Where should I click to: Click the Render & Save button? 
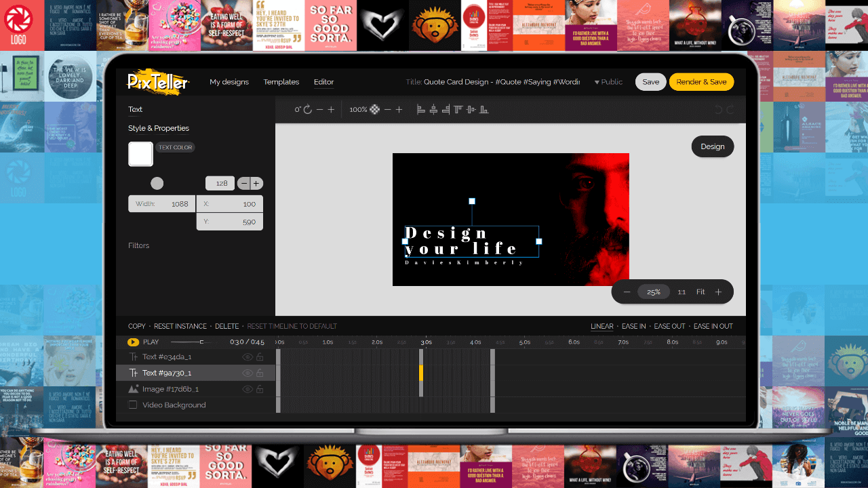[x=701, y=81]
